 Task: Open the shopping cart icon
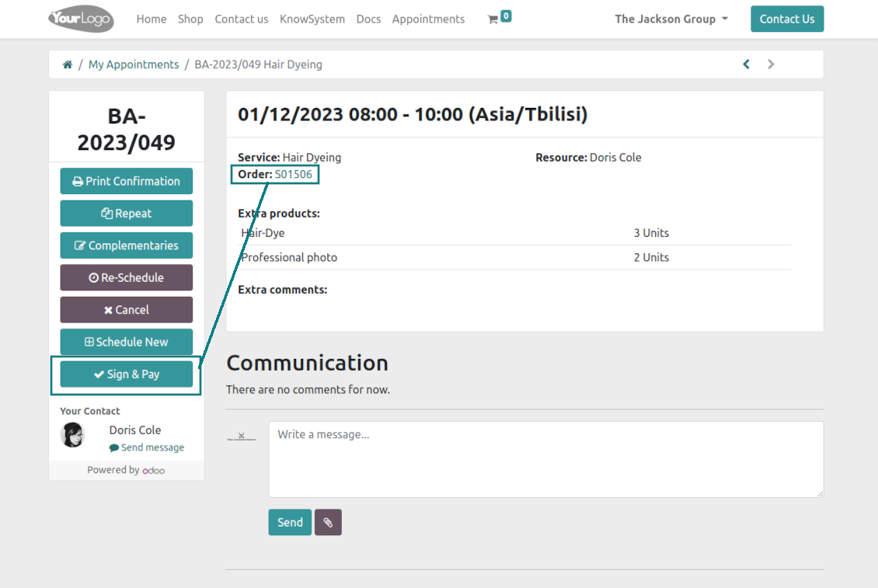(x=493, y=19)
